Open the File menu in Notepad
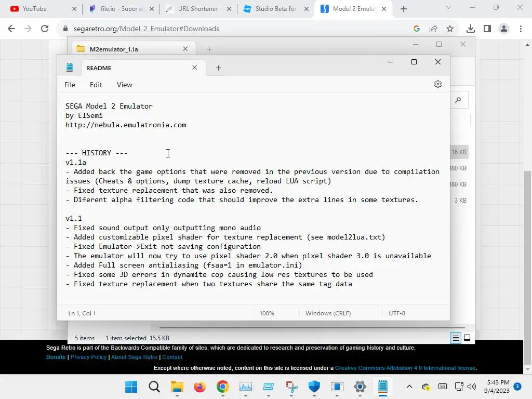The width and height of the screenshot is (532, 399). (70, 85)
